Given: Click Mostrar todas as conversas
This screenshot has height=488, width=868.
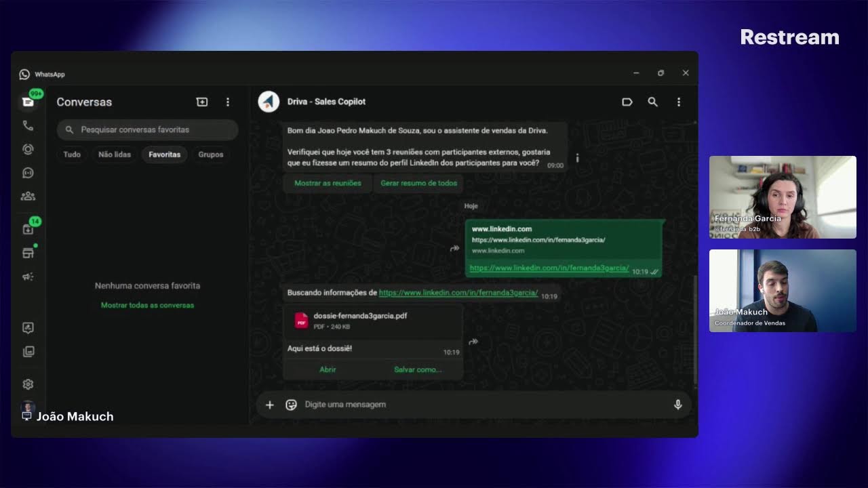Looking at the screenshot, I should click(x=147, y=305).
